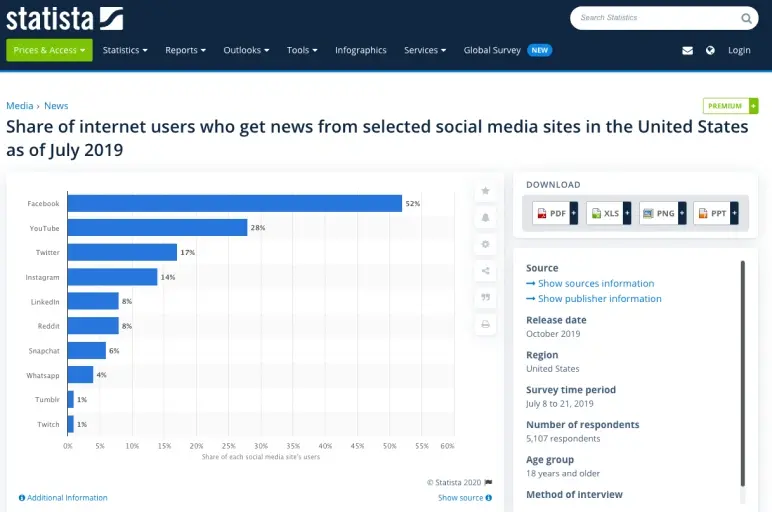This screenshot has height=512, width=772.
Task: Click the plus on the PPT button
Action: 734,213
